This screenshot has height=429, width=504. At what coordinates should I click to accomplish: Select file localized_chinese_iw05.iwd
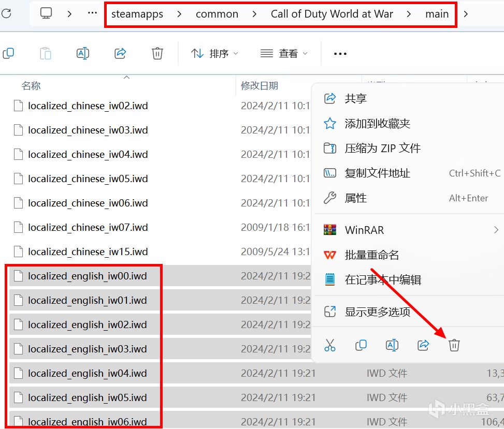[88, 179]
